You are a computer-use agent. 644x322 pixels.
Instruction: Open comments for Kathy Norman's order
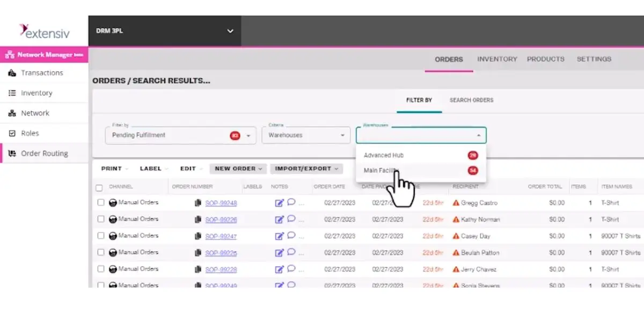click(291, 219)
